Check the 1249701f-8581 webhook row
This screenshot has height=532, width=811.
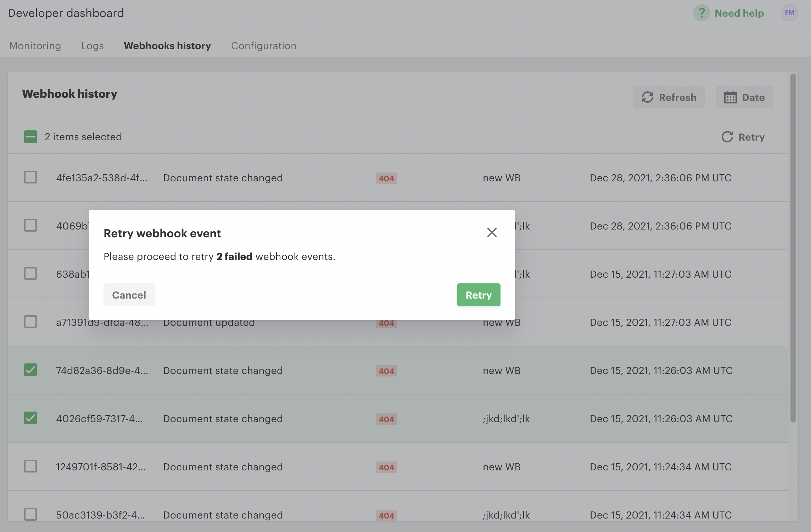pyautogui.click(x=30, y=466)
